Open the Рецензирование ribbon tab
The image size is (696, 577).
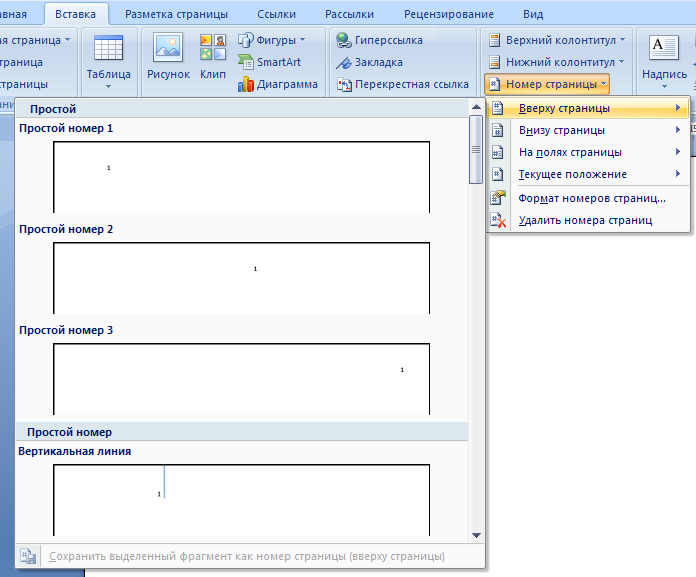[449, 14]
